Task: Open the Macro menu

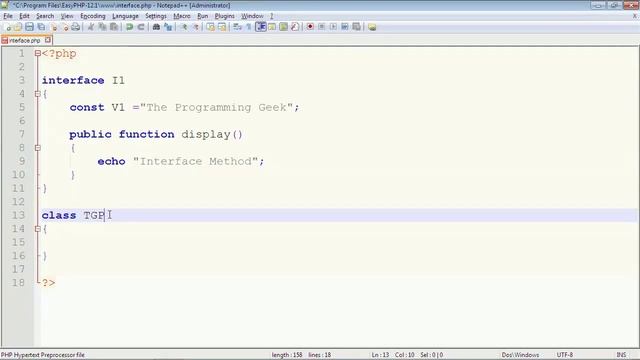Action: point(182,16)
